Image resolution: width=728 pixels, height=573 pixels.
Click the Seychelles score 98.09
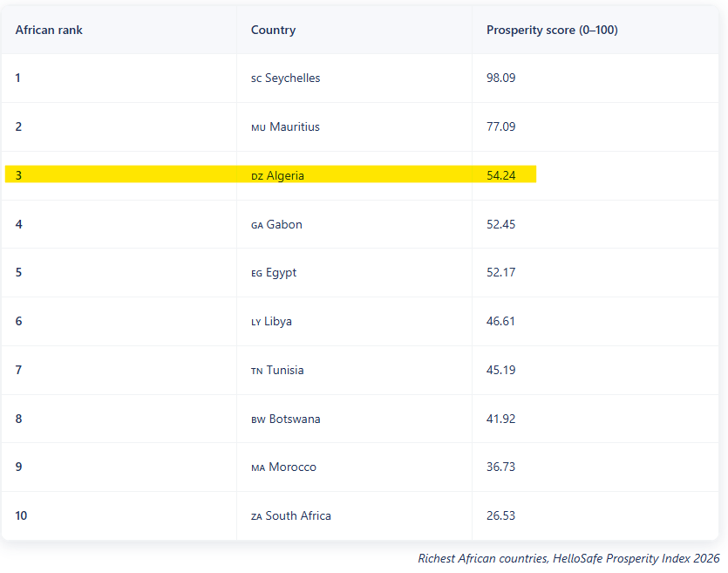(x=501, y=78)
